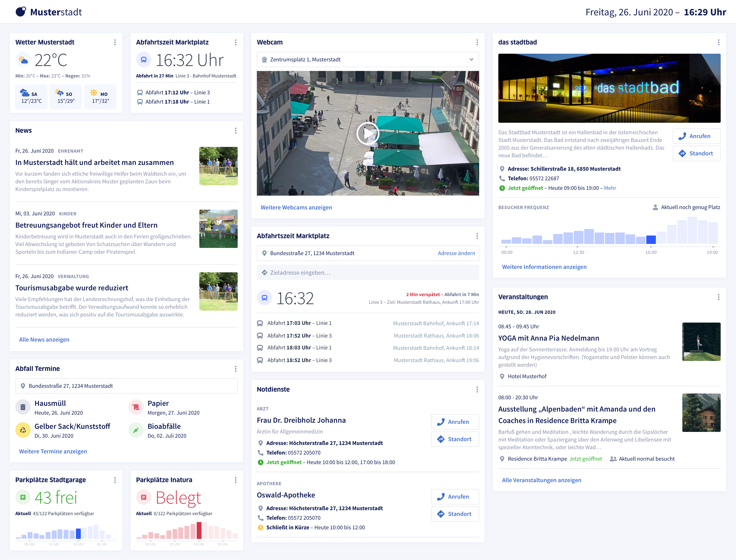Select the Monday weather forecast tile
This screenshot has height=560, width=736.
point(100,97)
